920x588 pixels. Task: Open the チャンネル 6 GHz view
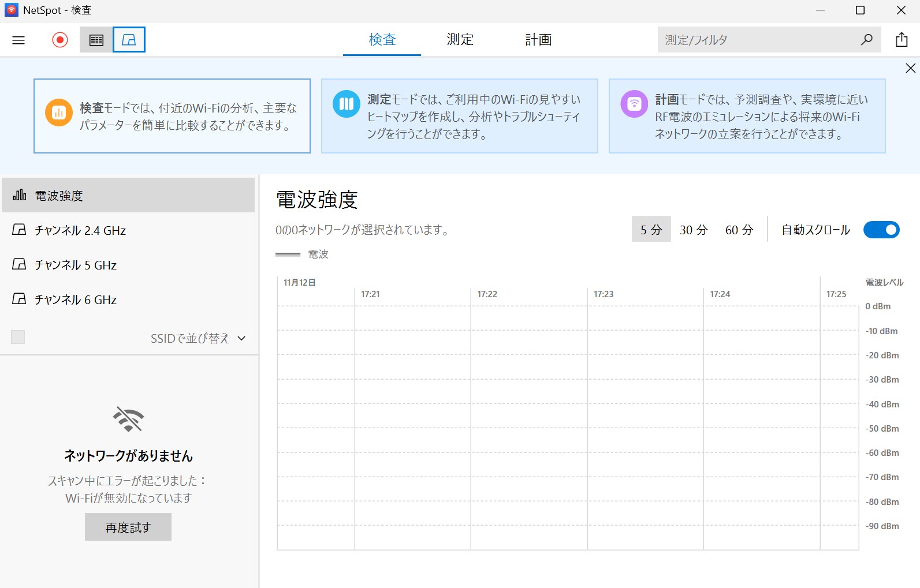coord(75,299)
